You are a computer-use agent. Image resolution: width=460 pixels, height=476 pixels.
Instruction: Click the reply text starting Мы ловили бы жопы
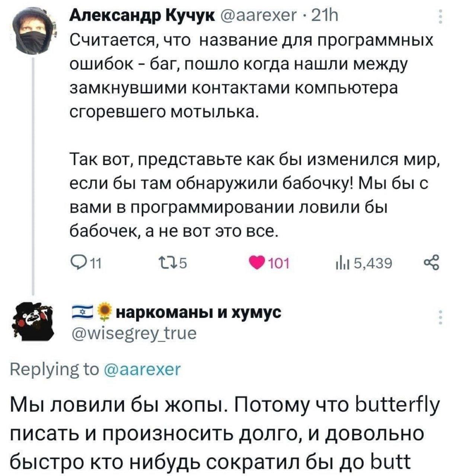(225, 433)
